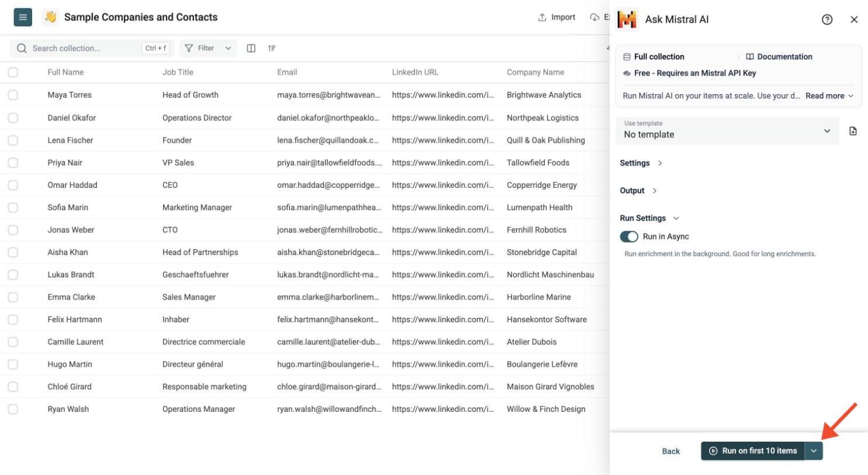
Task: Toggle the Run in Async switch
Action: (x=629, y=236)
